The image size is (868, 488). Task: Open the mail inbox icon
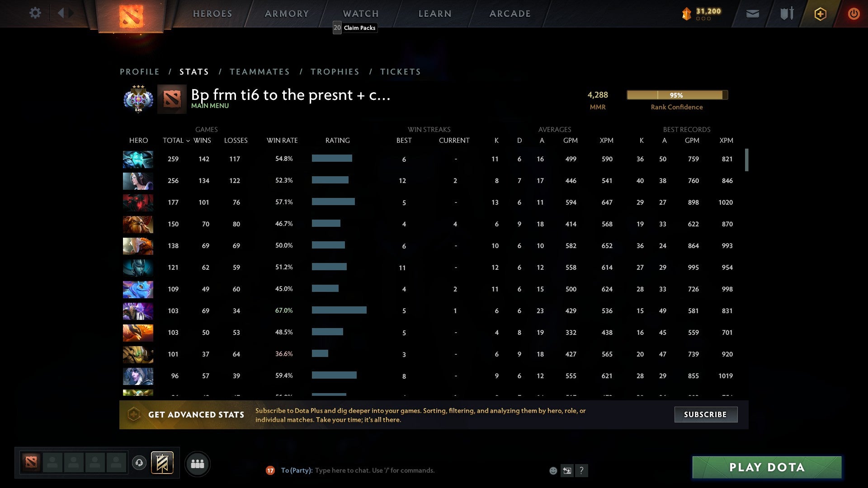coord(752,14)
